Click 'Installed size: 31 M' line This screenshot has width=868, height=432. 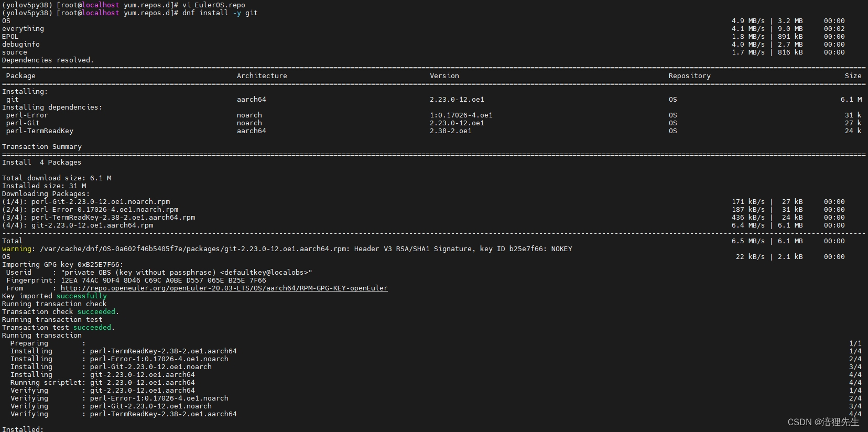pyautogui.click(x=44, y=186)
